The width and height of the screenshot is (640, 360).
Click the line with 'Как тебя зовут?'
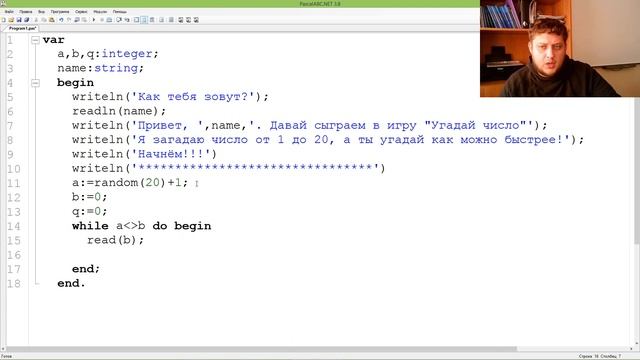(170, 97)
